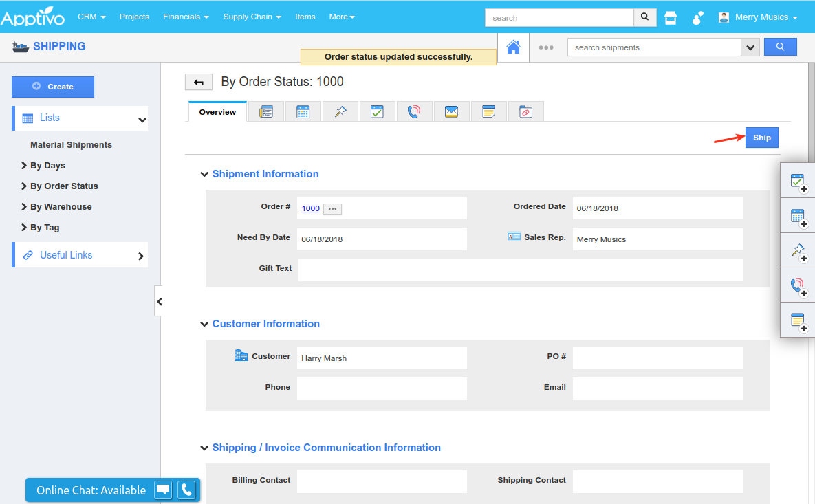Open the Supply Chain menu
Screen dimensions: 815x504
click(252, 17)
